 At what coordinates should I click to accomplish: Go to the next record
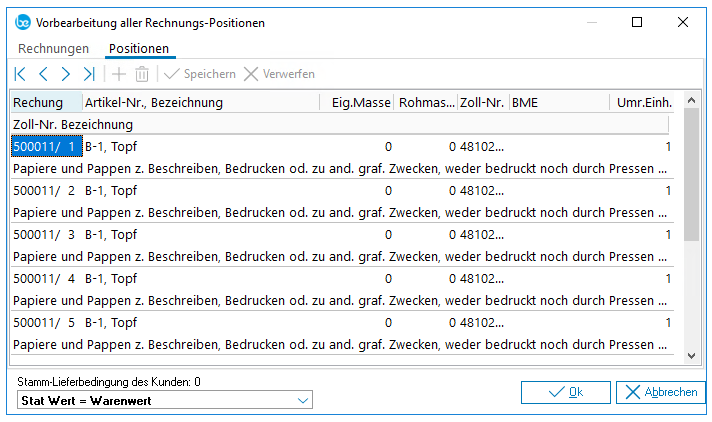[66, 74]
